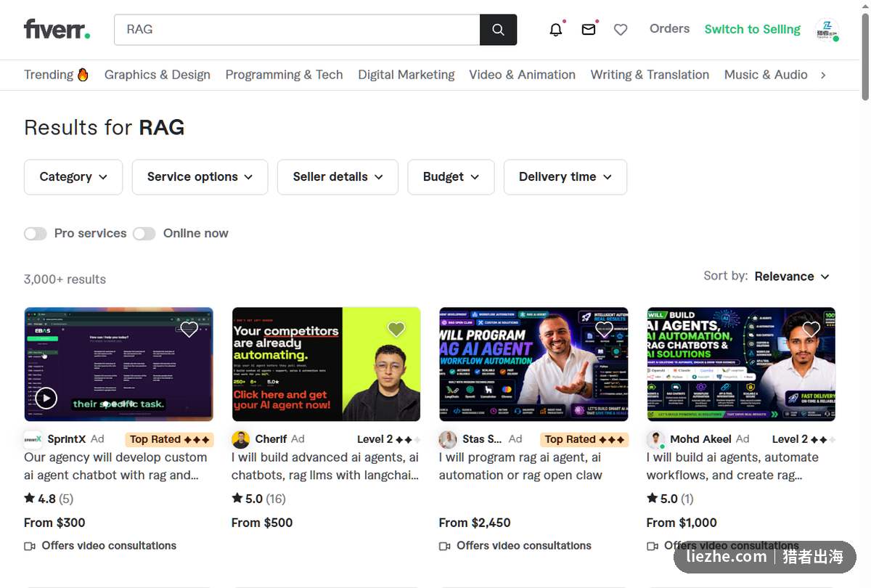Click Mohd Akeel Level 2 badge
Viewport: 871px width, 588px height.
coord(803,439)
